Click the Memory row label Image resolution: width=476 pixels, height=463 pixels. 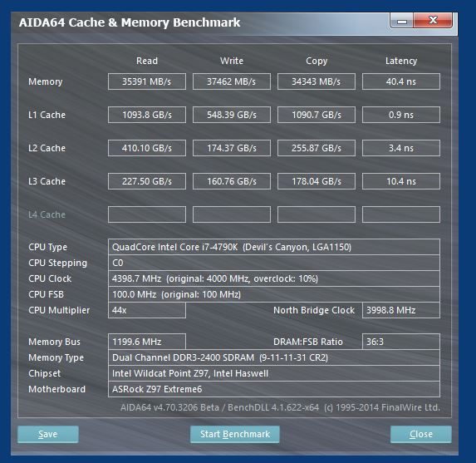45,81
